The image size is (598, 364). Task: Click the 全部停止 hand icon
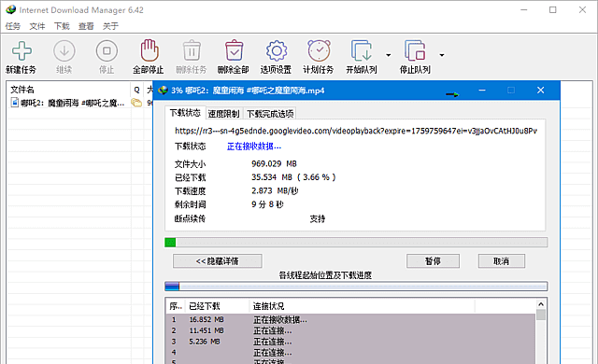149,50
